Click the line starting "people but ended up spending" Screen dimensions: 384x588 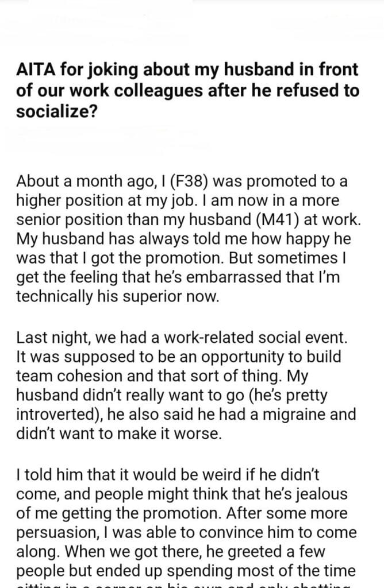click(187, 569)
